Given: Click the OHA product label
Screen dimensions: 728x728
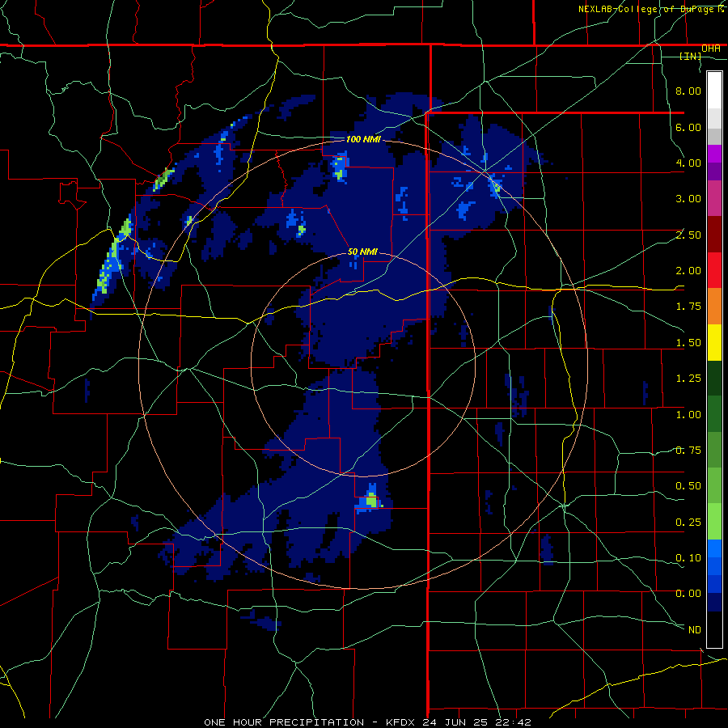Looking at the screenshot, I should tap(711, 49).
